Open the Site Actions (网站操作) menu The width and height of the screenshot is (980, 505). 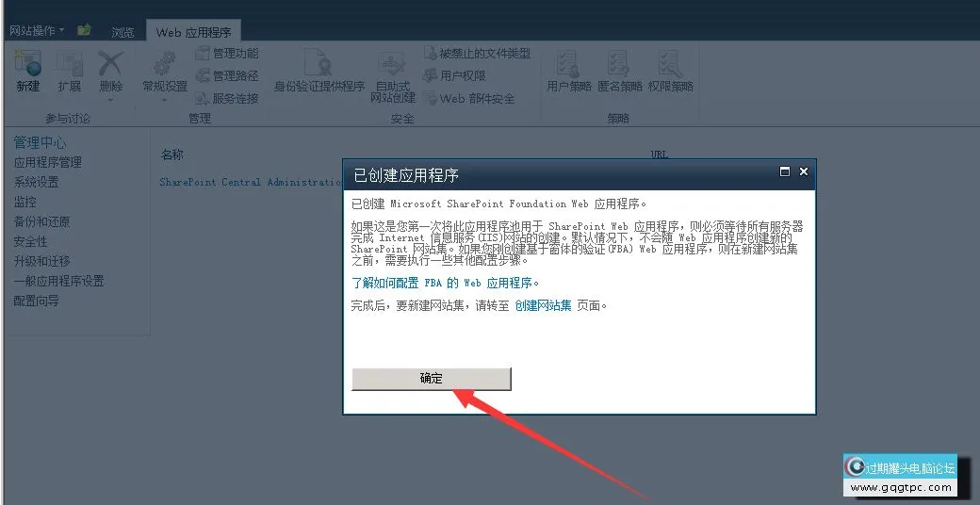36,31
